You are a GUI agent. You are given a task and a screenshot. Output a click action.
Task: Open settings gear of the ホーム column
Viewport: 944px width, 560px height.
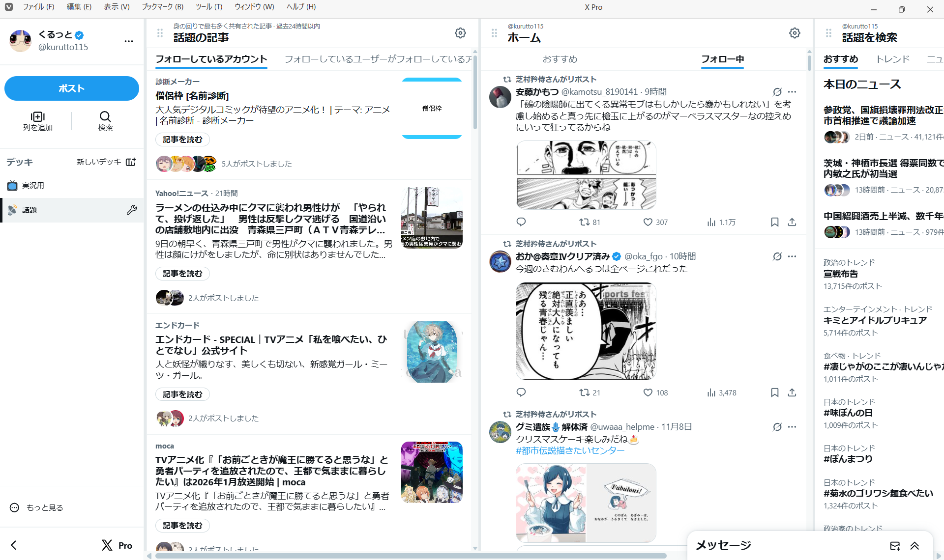(x=795, y=33)
